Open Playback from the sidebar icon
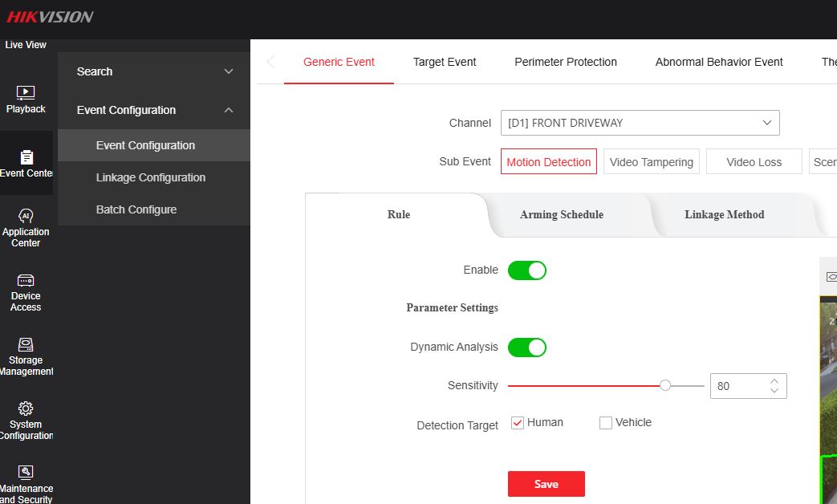This screenshot has width=837, height=504. (26, 93)
